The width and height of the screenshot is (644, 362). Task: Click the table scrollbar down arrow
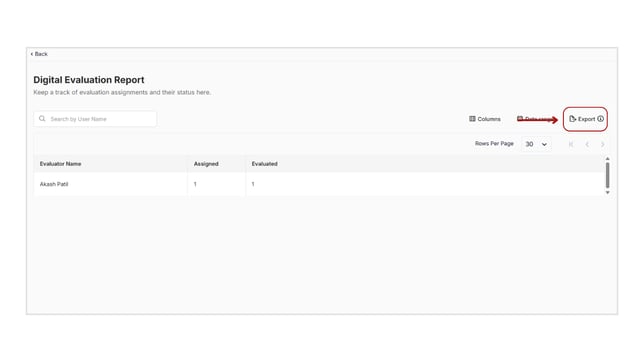pyautogui.click(x=607, y=192)
